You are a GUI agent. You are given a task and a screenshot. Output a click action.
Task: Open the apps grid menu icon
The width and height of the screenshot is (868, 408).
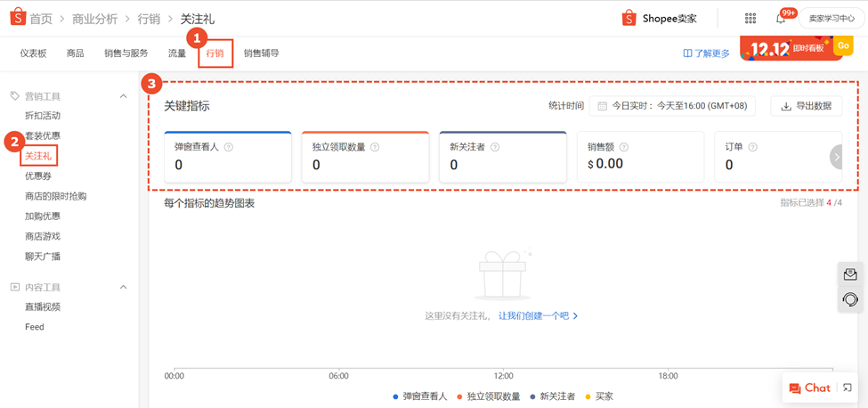[x=750, y=18]
